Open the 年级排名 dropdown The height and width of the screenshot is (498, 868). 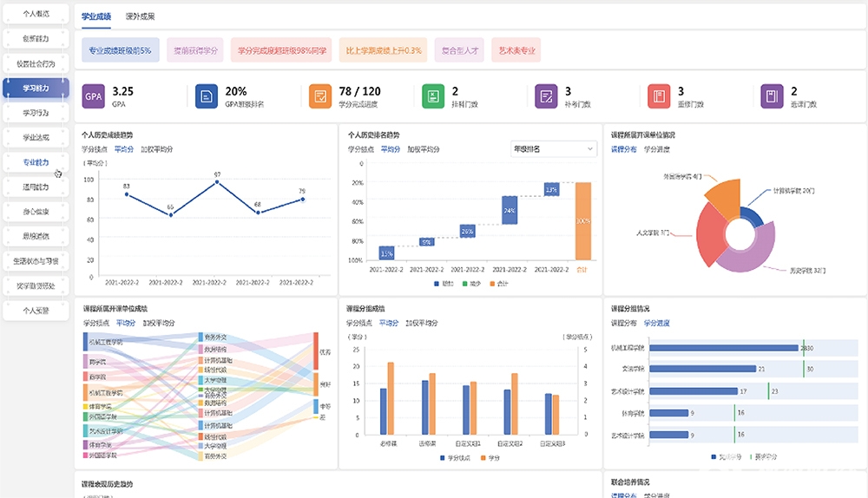(553, 149)
